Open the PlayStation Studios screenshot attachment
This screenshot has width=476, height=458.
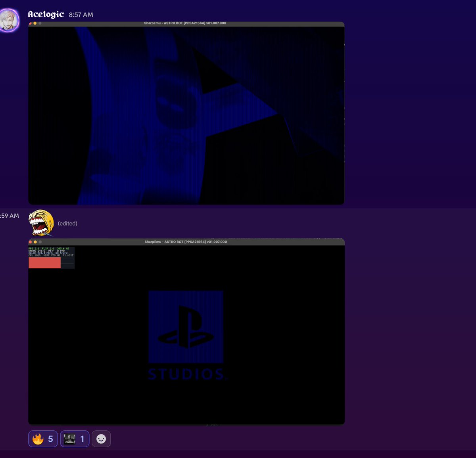(186, 332)
